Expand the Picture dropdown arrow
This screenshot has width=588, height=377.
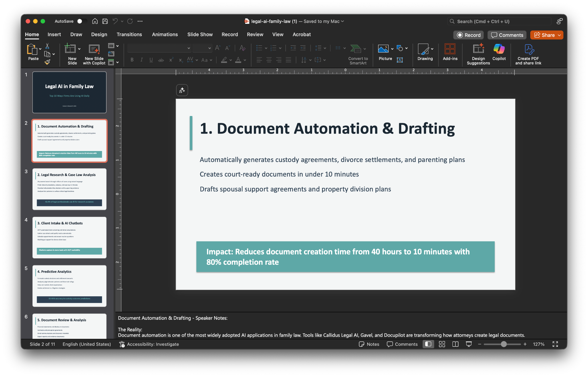coord(392,49)
